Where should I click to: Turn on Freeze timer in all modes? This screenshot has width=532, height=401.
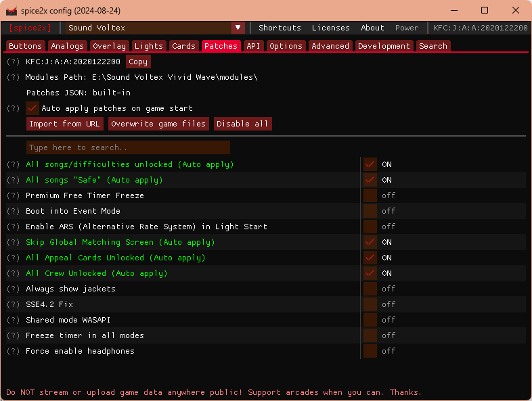[370, 335]
